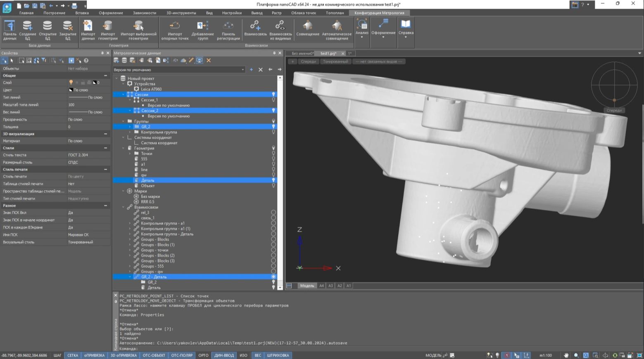
Task: Click the Тонированный visual style button
Action: pyautogui.click(x=335, y=61)
